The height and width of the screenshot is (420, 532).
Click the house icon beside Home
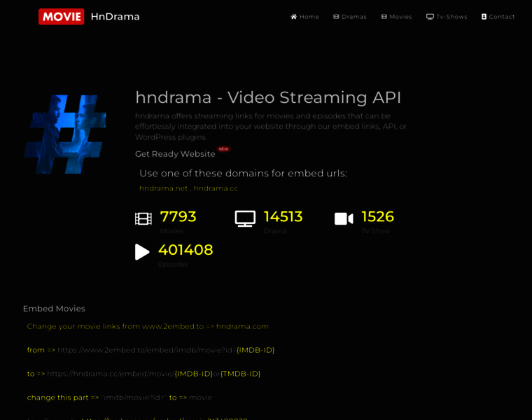[294, 17]
